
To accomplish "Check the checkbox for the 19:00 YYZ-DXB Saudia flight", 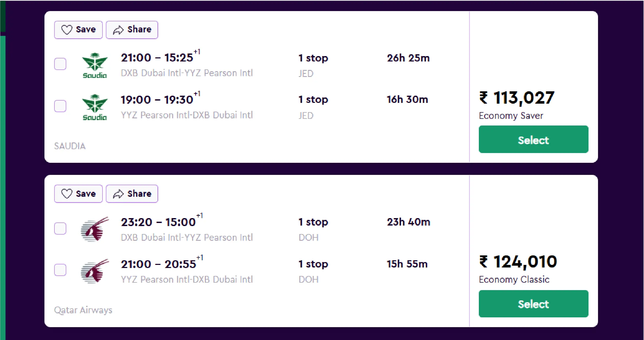I will (60, 106).
